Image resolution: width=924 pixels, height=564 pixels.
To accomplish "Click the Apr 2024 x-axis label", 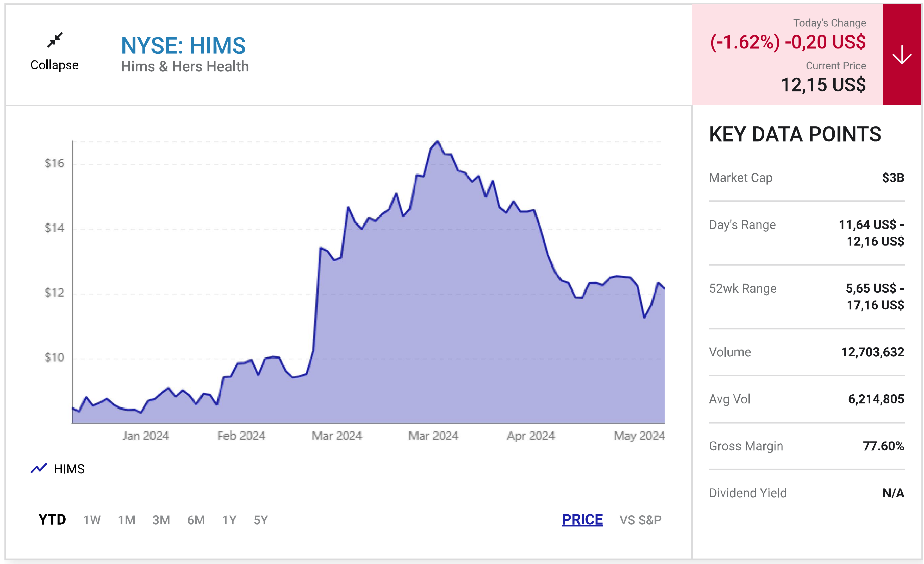I will click(531, 436).
